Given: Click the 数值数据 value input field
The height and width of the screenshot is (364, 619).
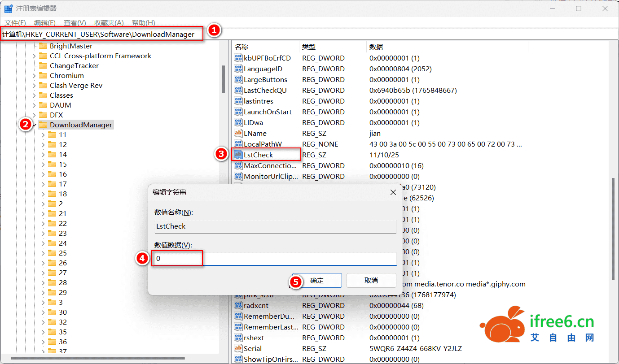Looking at the screenshot, I should point(274,259).
